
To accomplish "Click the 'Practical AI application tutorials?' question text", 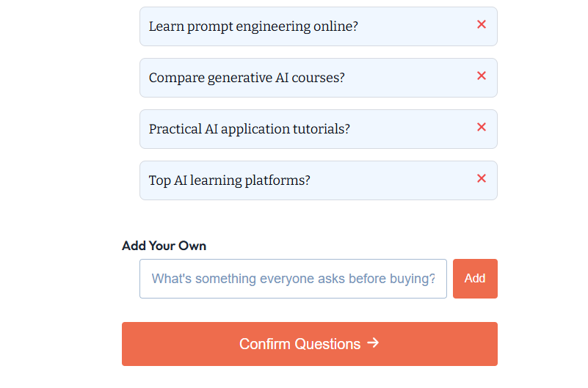I will point(249,129).
